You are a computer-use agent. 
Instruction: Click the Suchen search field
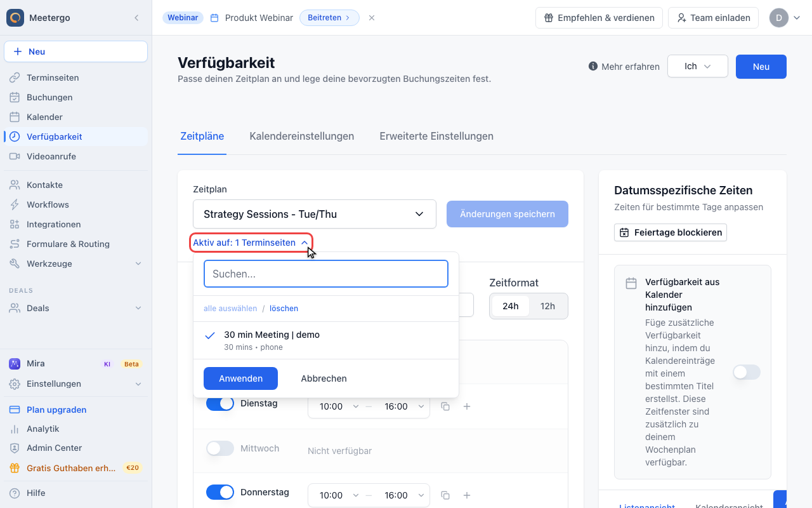[326, 274]
